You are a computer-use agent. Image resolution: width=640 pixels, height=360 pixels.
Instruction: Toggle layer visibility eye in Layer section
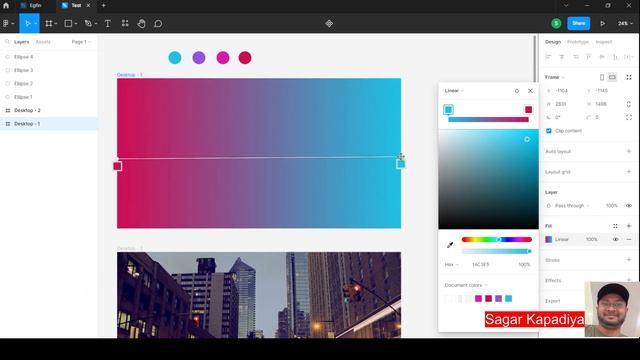629,206
